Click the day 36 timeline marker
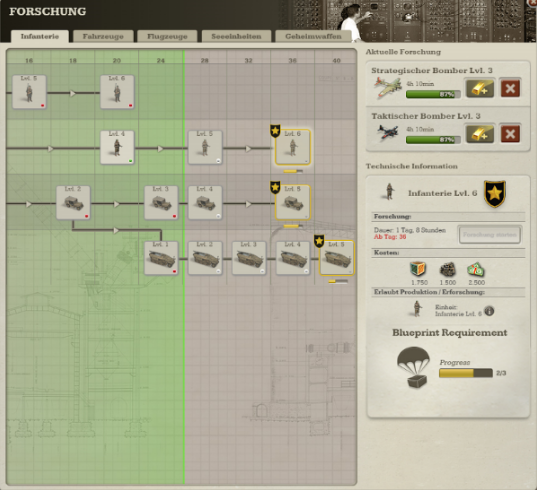The height and width of the screenshot is (490, 537). (x=292, y=61)
